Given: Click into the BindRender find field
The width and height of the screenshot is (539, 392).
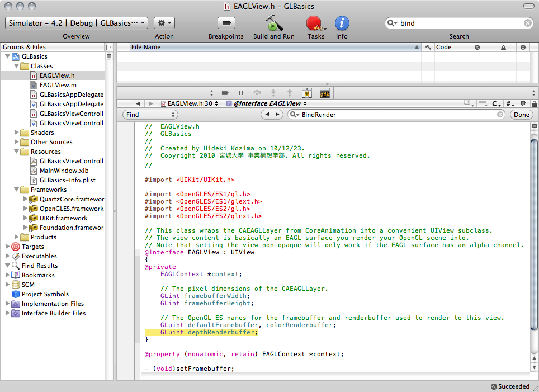Looking at the screenshot, I should pyautogui.click(x=396, y=115).
